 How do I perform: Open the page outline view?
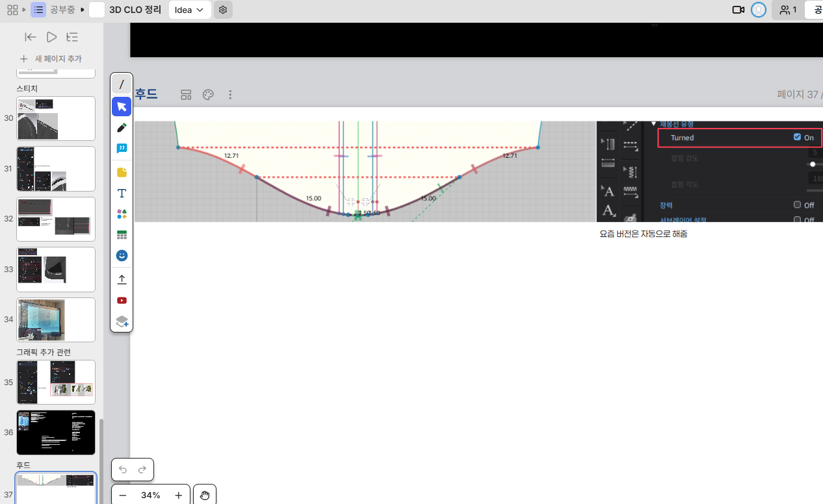pyautogui.click(x=72, y=37)
